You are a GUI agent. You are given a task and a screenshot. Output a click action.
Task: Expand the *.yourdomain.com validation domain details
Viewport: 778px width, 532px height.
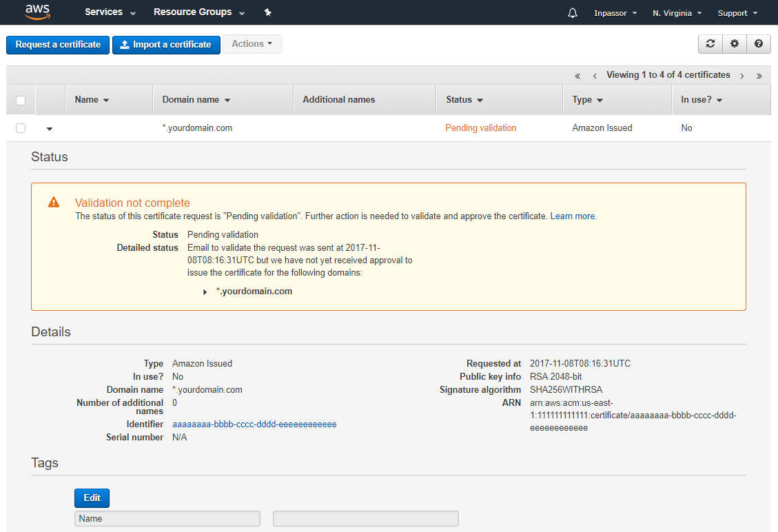(x=205, y=292)
